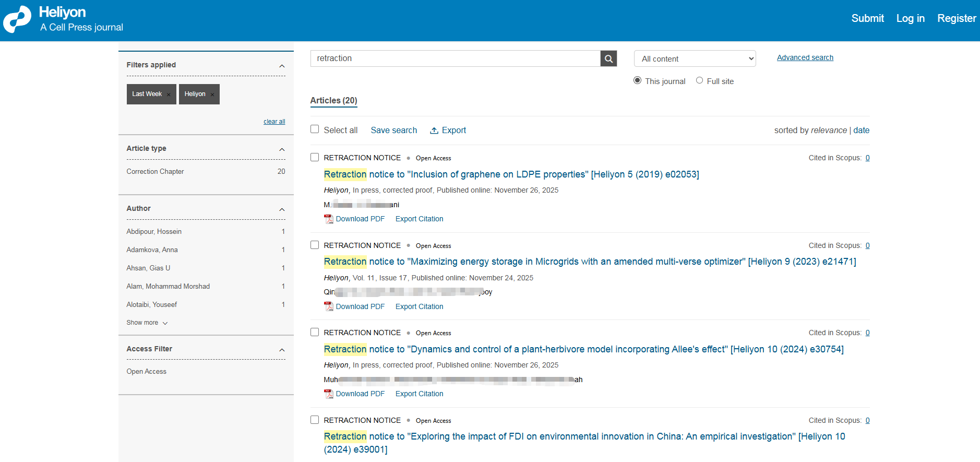Click PDF icon for Microgrids retraction
980x462 pixels.
pyautogui.click(x=329, y=306)
